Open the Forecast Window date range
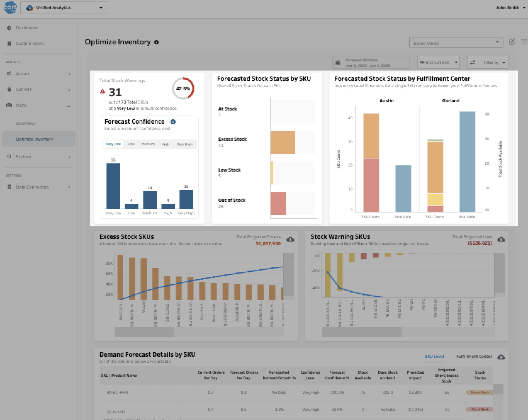 pos(371,62)
